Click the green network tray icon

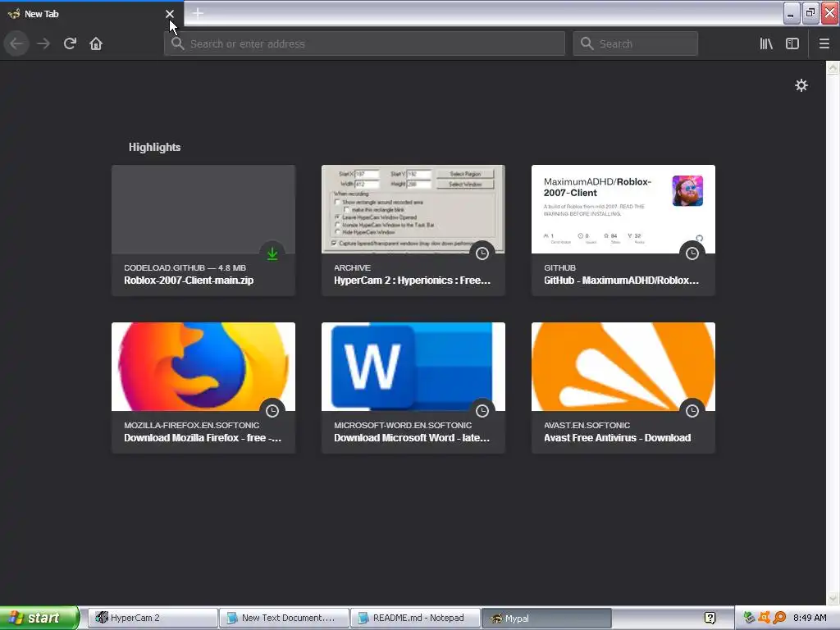[x=749, y=618]
